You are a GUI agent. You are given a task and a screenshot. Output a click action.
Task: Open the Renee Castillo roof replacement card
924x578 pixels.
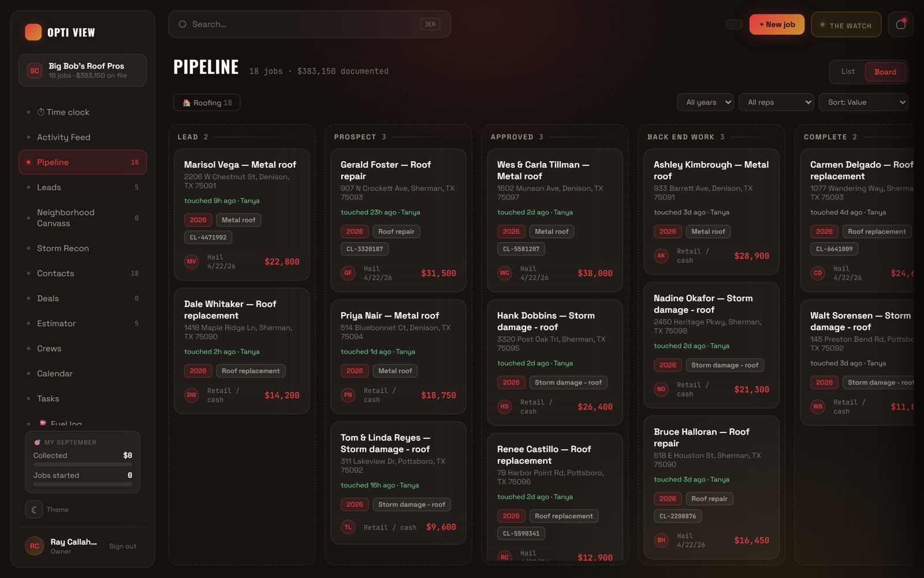(x=555, y=497)
